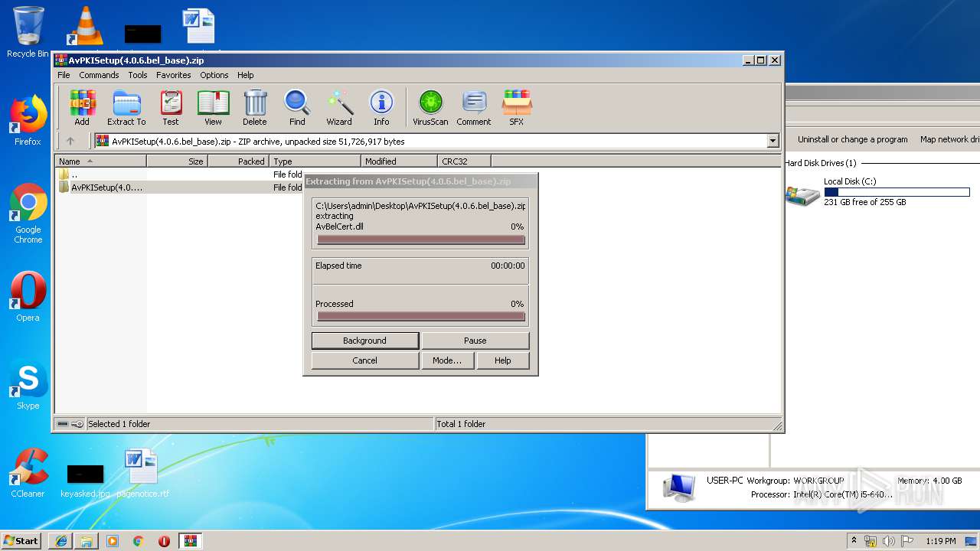Open the Tools menu
Viewport: 980px width, 551px height.
pyautogui.click(x=138, y=75)
